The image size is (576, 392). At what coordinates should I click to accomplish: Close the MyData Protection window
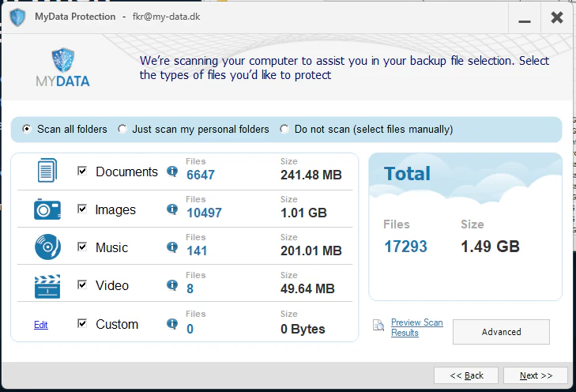[557, 17]
